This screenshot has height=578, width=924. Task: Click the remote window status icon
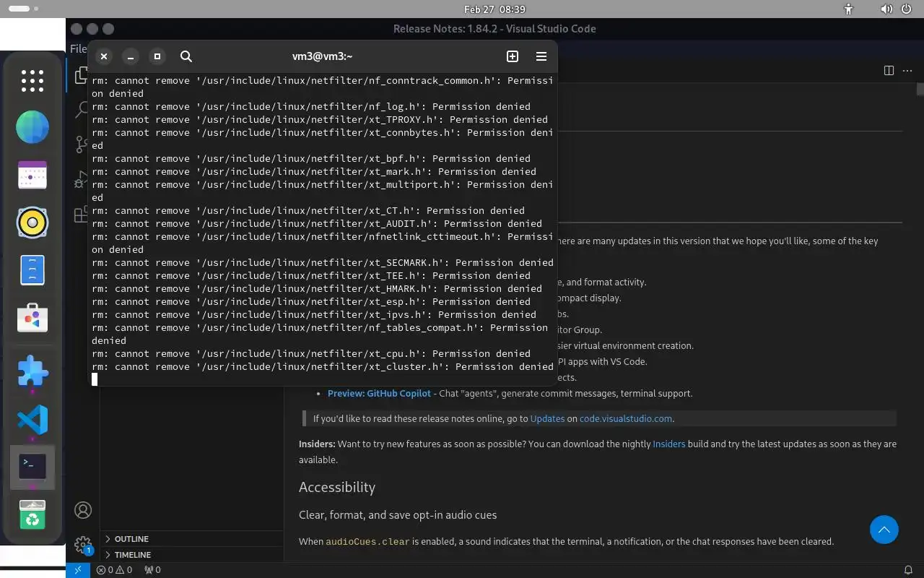click(78, 569)
